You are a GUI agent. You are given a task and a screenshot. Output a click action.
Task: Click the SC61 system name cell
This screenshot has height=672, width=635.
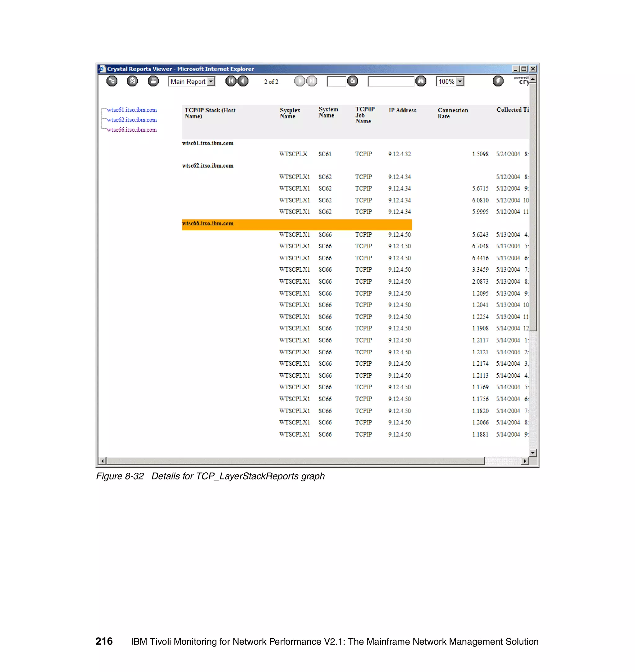tap(325, 154)
